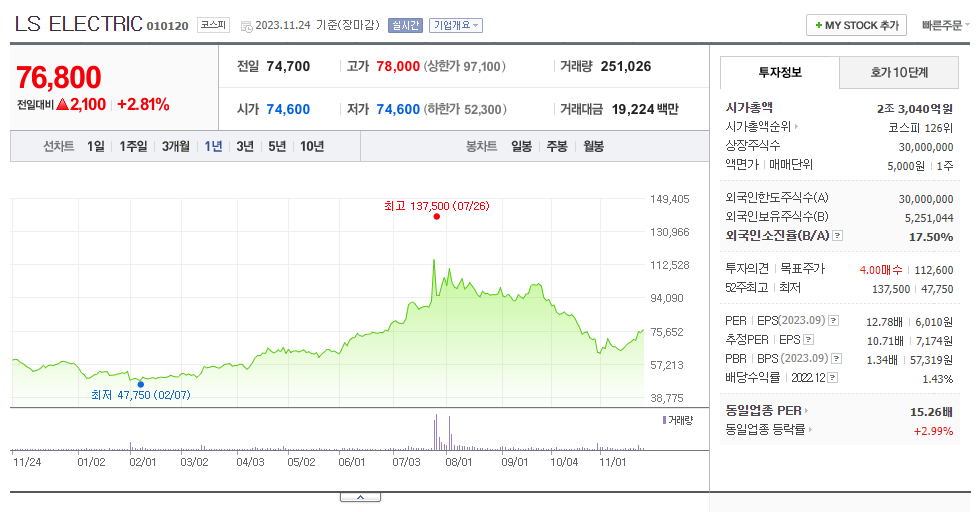
Task: Click the current price 76,800
Action: coord(59,78)
